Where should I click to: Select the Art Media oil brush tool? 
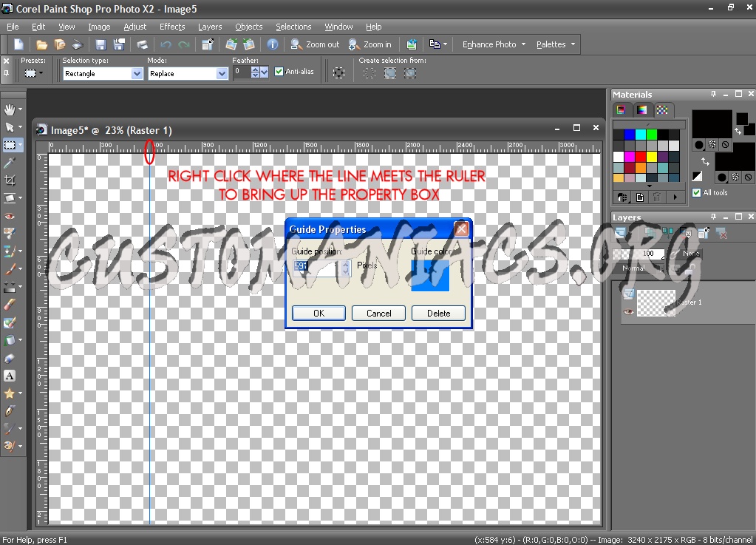click(x=9, y=446)
